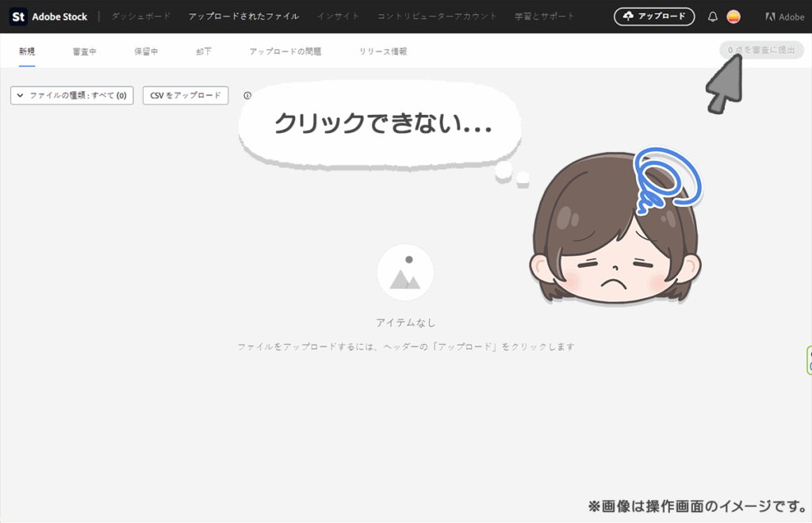Open the リリース情報 tab
The width and height of the screenshot is (812, 523).
(x=383, y=52)
